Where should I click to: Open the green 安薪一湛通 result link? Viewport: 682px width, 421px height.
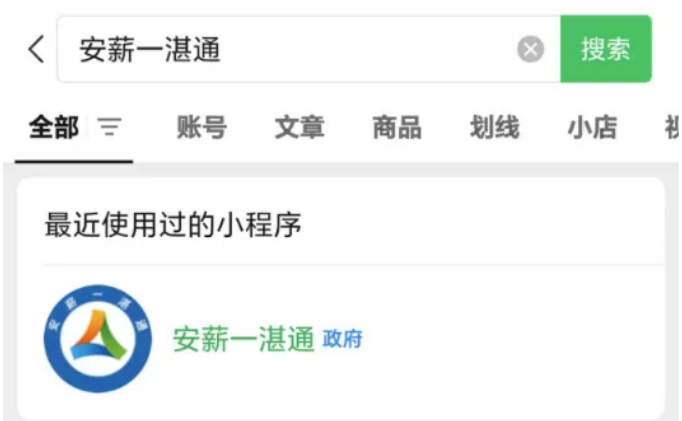[x=243, y=339]
